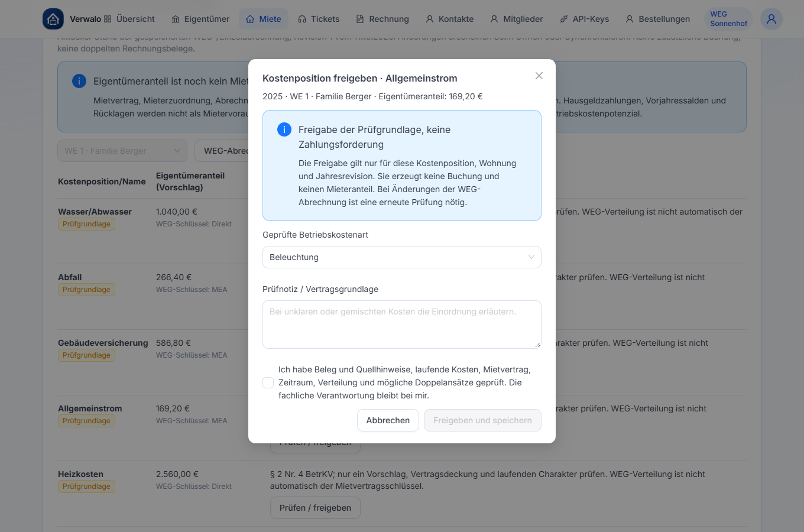Click the Prüfgrundlage tag under Heizkosten
This screenshot has width=804, height=532.
[86, 486]
